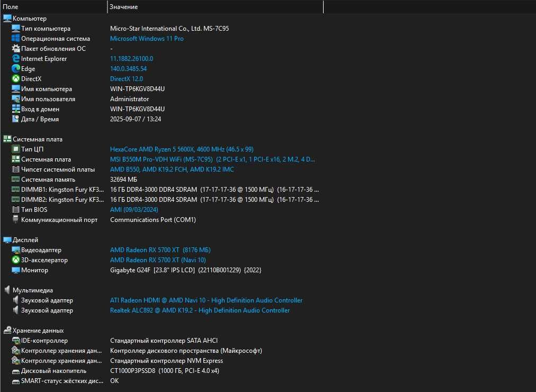Viewport: 536px width, 392px height.
Task: Click the Компьютер section monitor icon
Action: (x=7, y=18)
